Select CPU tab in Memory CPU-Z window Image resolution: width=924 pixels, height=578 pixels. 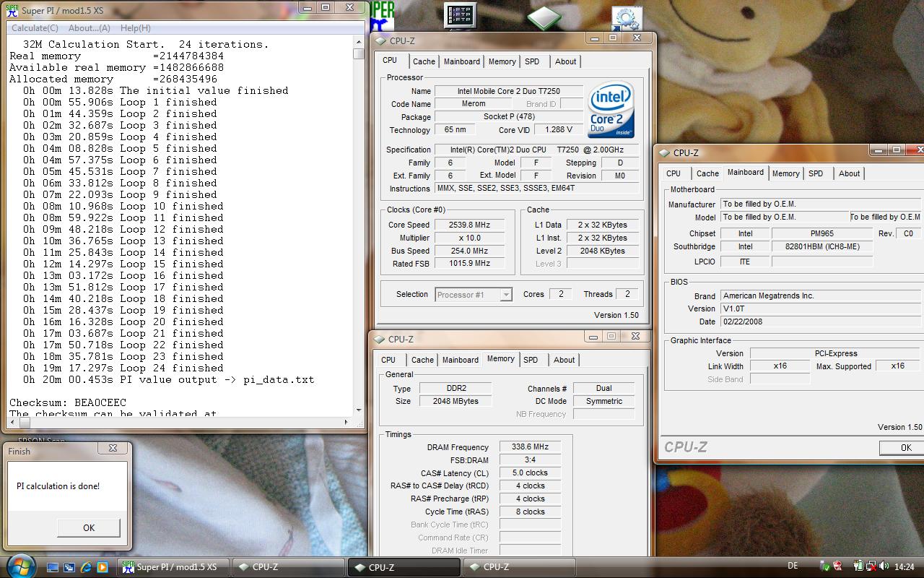coord(388,360)
